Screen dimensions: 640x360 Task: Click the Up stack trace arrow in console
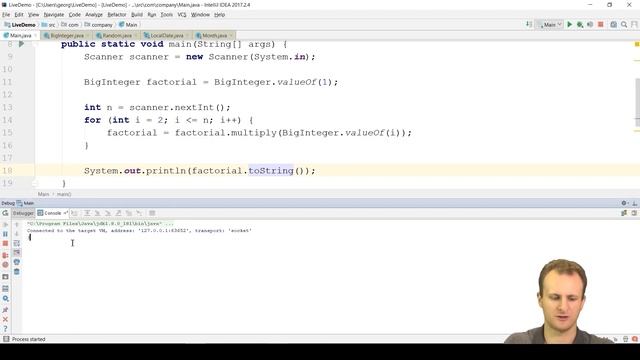(x=17, y=224)
